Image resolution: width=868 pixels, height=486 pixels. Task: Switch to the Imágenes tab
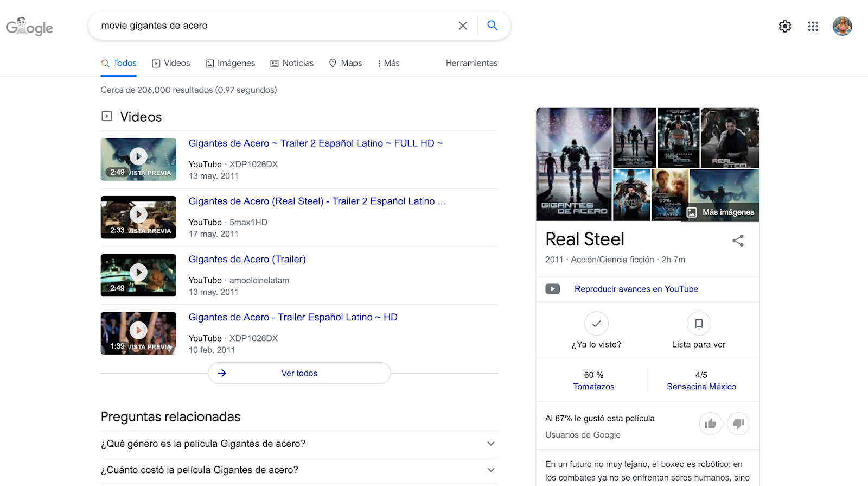pyautogui.click(x=230, y=63)
